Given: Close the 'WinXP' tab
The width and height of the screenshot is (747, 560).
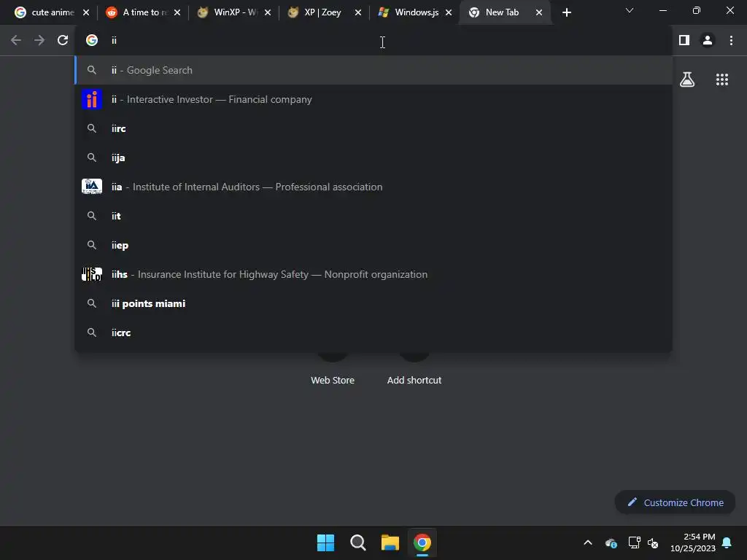Looking at the screenshot, I should coord(268,13).
